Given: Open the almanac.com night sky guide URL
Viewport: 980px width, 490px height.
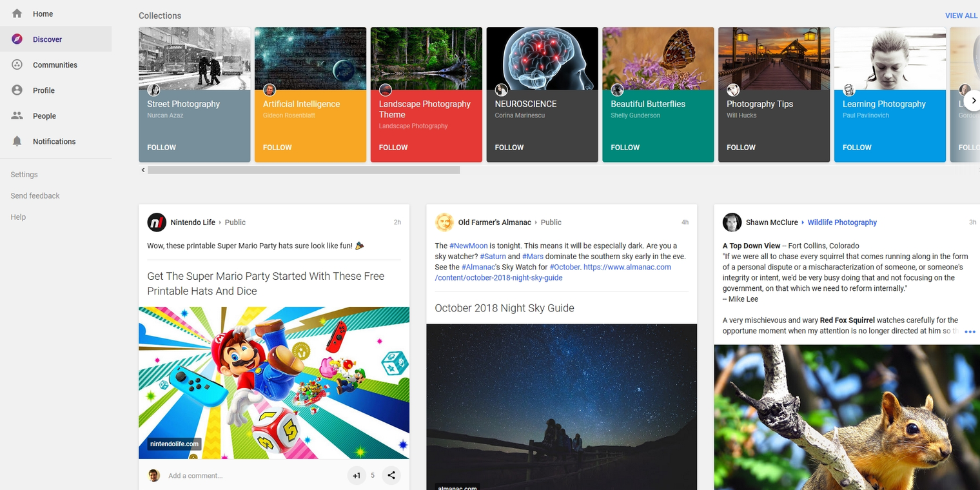Looking at the screenshot, I should pyautogui.click(x=553, y=272).
